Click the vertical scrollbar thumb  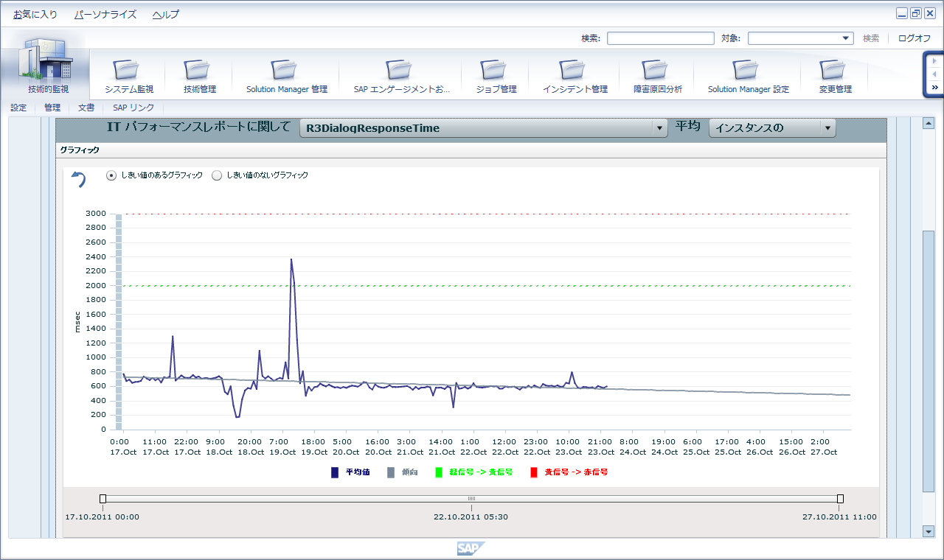929,361
